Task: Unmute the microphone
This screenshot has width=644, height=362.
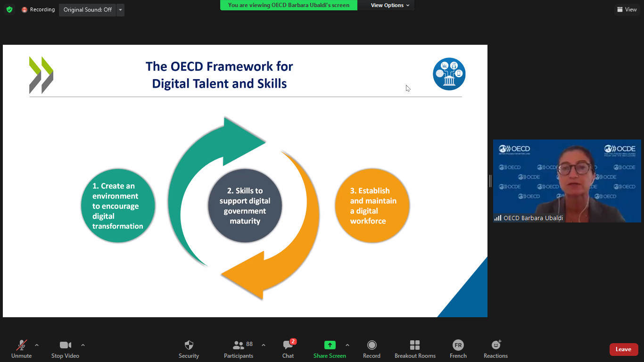Action: (22, 349)
